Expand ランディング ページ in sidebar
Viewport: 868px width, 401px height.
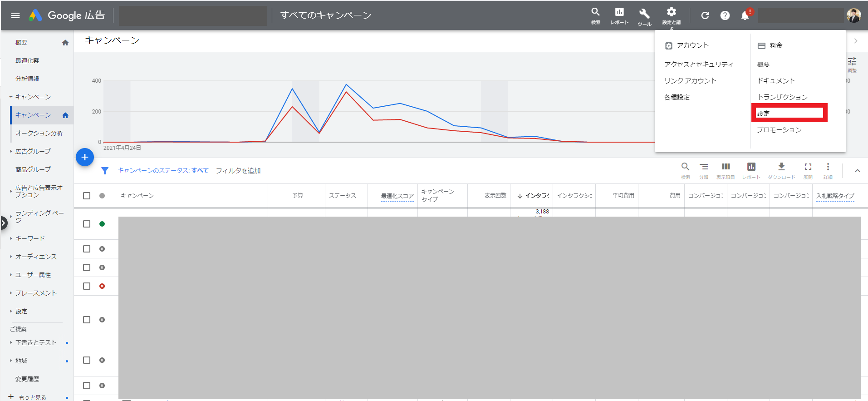[x=11, y=217]
